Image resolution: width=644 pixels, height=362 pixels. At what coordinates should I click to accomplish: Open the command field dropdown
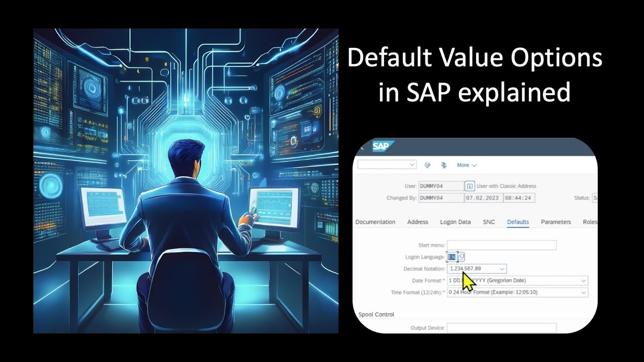413,164
